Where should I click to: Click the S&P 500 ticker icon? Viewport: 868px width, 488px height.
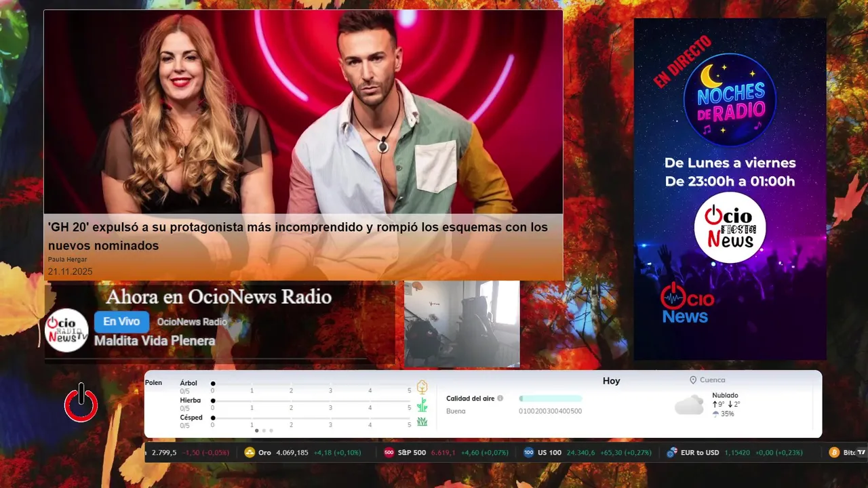[x=389, y=452]
